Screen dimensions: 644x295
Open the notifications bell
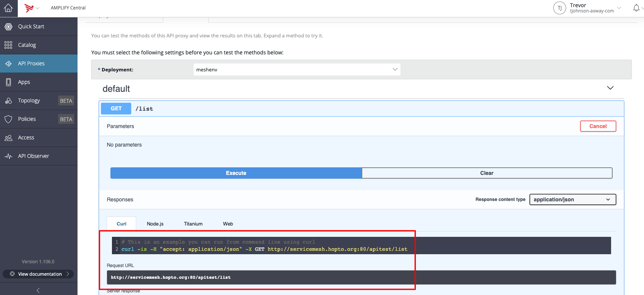[x=636, y=8]
